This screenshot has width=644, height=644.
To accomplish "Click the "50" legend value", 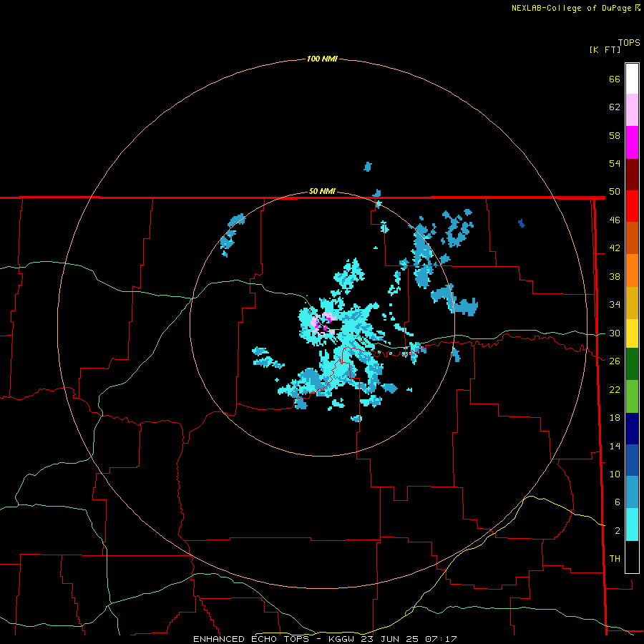I will (615, 192).
